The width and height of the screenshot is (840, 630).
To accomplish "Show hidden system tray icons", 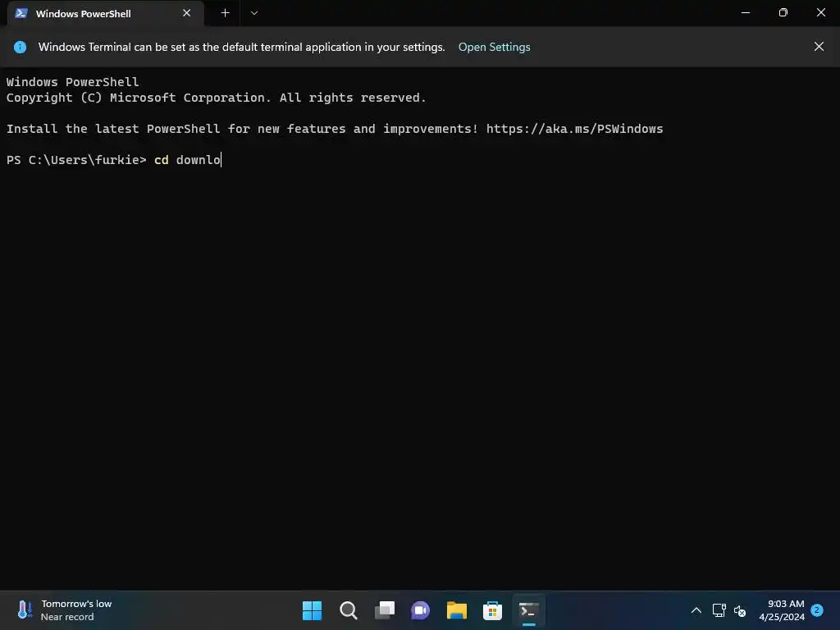I will coord(696,610).
